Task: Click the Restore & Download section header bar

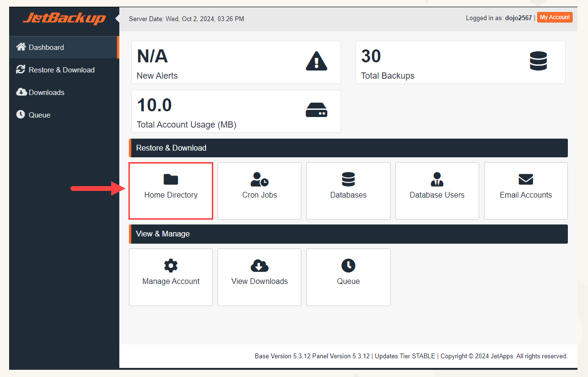Action: coord(348,148)
